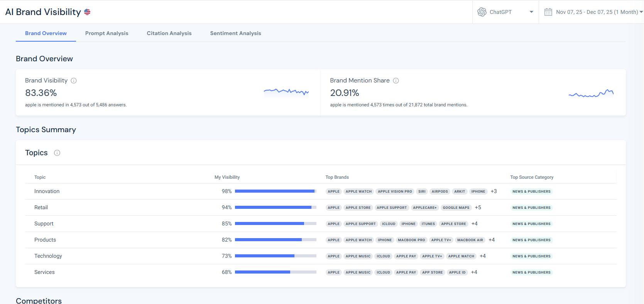The height and width of the screenshot is (304, 644).
Task: Open the ChatGPT model dropdown
Action: [505, 12]
